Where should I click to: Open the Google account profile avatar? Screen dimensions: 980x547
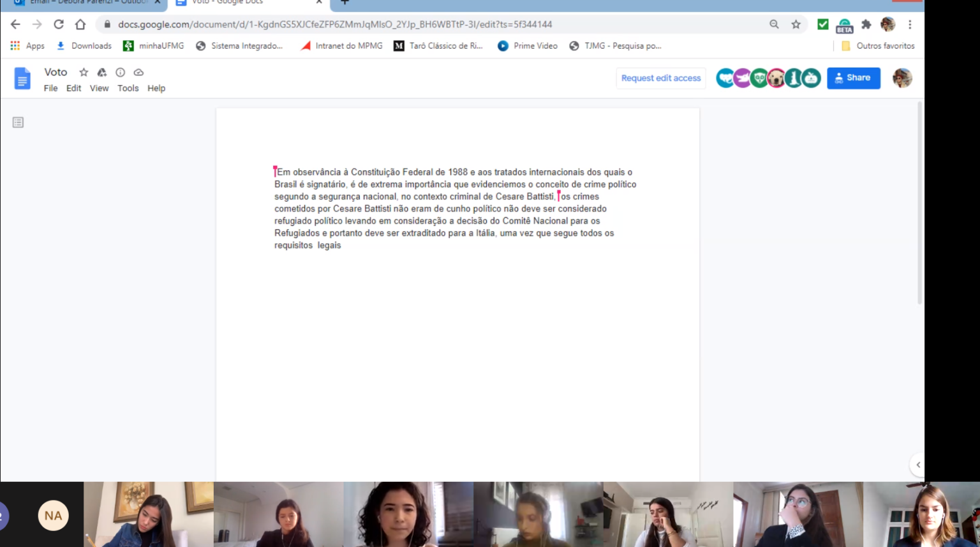coord(902,78)
